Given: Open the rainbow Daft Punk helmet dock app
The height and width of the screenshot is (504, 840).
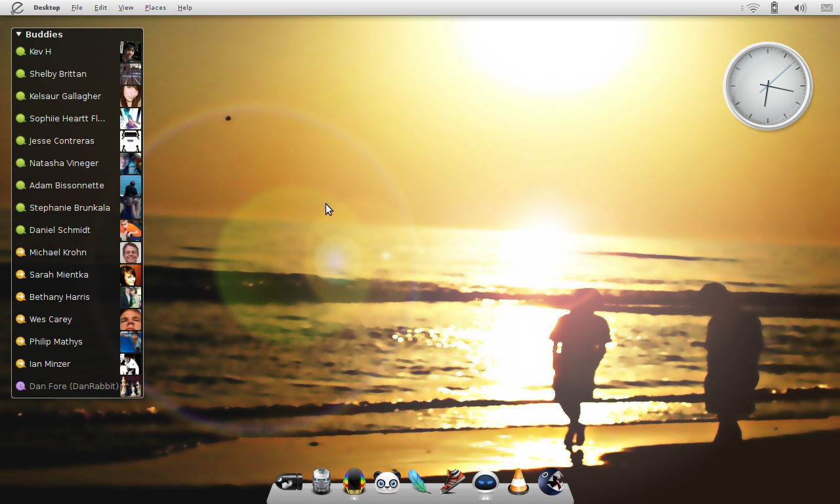Looking at the screenshot, I should tap(354, 482).
